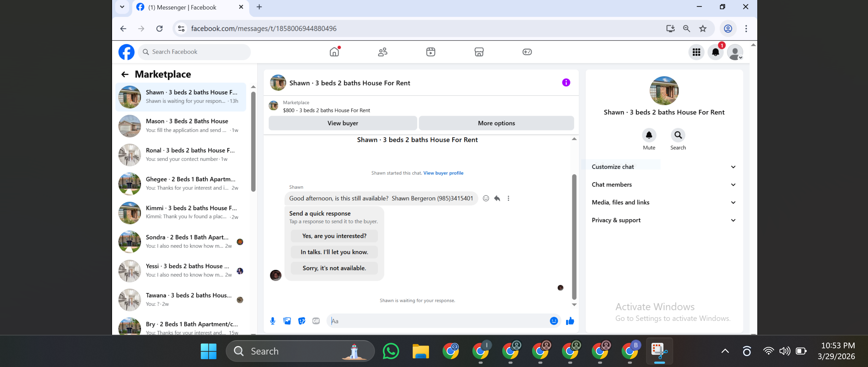This screenshot has height=367, width=868.
Task: Reply to Shawn's message arrow
Action: (497, 198)
